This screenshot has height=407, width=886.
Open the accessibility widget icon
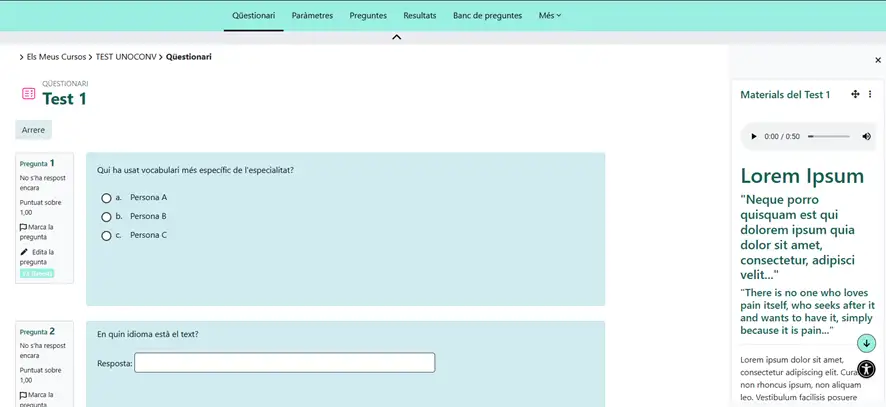866,369
